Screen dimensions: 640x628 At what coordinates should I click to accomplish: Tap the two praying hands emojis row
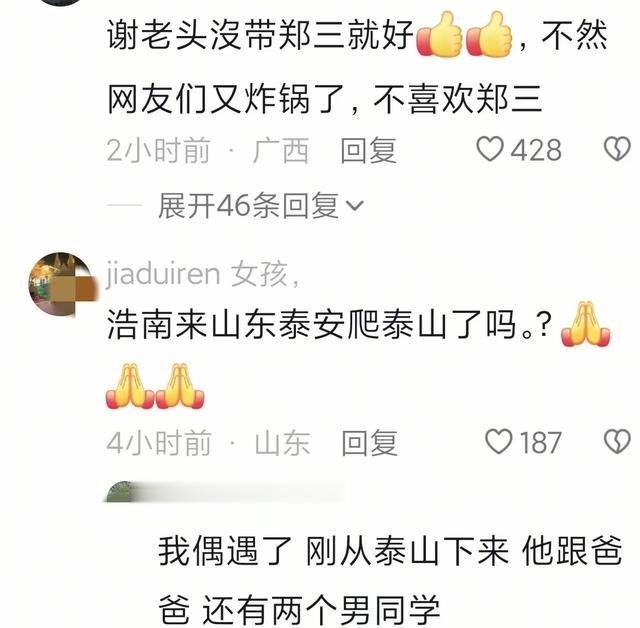(155, 386)
